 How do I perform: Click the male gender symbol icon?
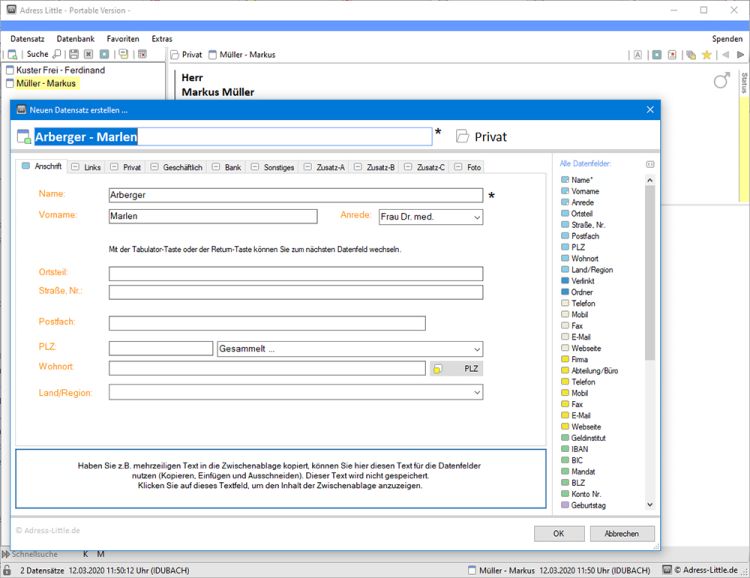pyautogui.click(x=721, y=80)
